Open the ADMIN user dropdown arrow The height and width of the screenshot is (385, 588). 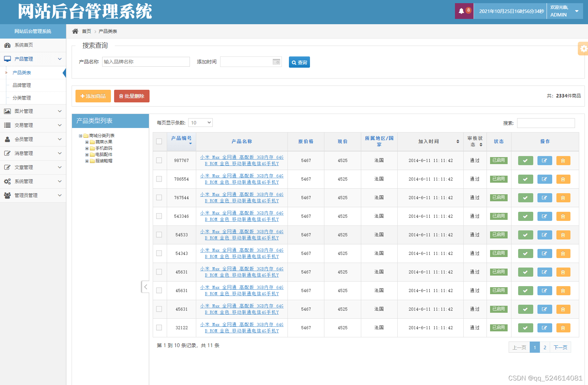[x=577, y=11]
